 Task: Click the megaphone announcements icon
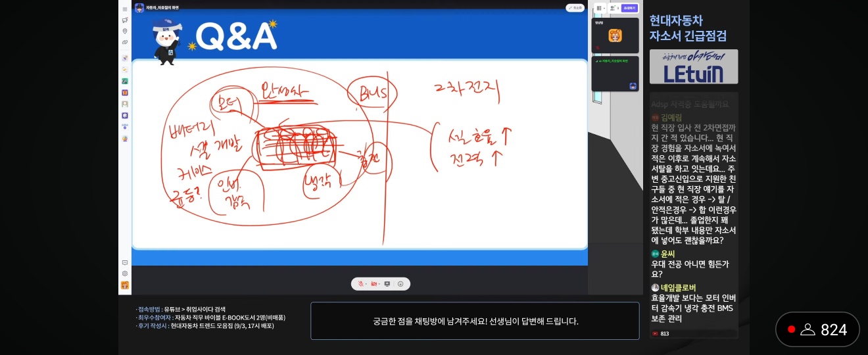125,20
